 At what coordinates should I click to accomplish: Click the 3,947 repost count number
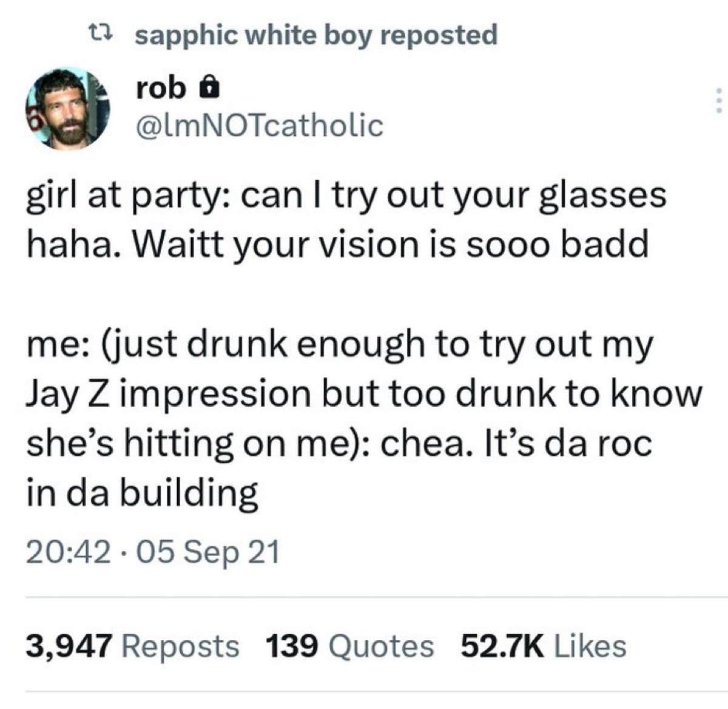69,645
